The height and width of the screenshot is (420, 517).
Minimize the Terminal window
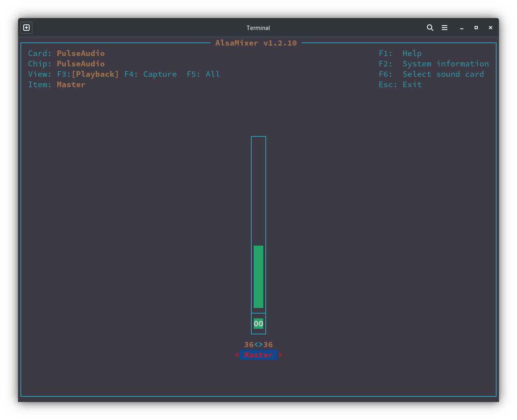click(462, 28)
